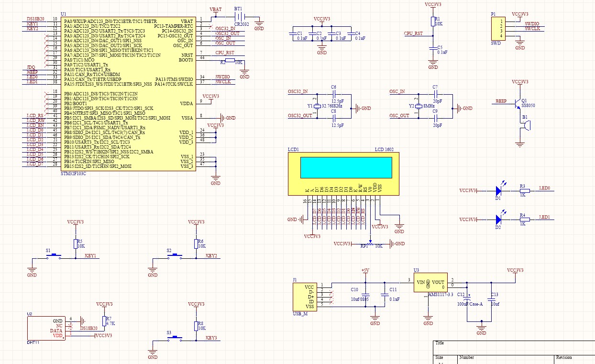This screenshot has width=595, height=364.
Task: Click the P1 SWD header component
Action: tap(498, 29)
